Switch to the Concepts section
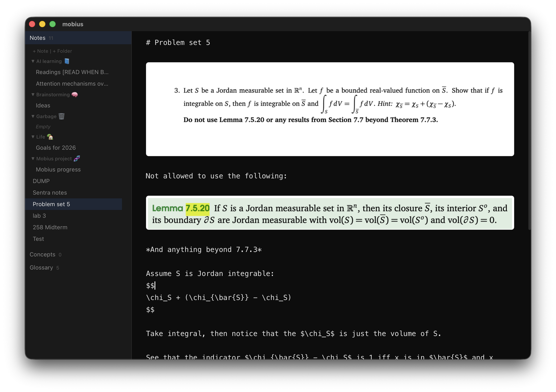 42,254
